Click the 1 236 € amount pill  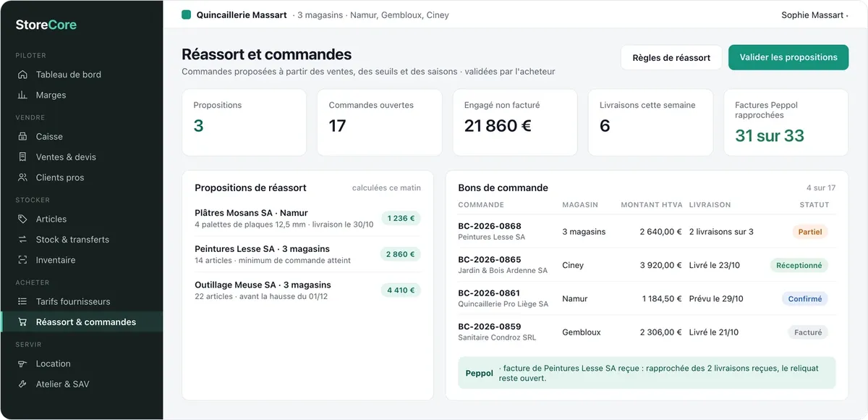[401, 218]
